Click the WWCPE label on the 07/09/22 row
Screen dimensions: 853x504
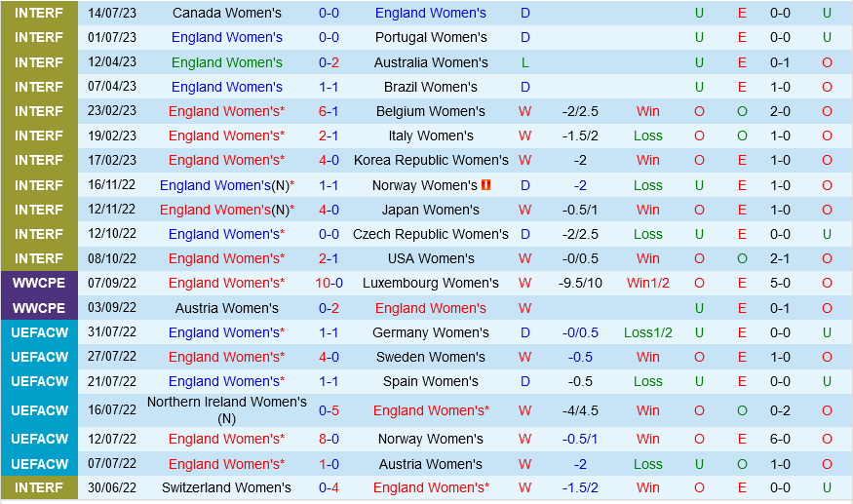click(39, 283)
